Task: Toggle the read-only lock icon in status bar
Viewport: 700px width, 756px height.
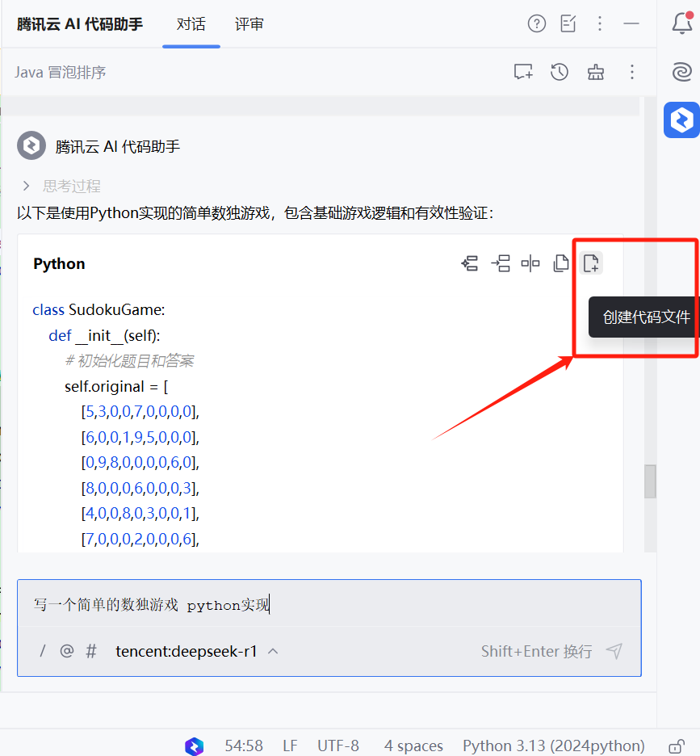Action: pos(677,745)
